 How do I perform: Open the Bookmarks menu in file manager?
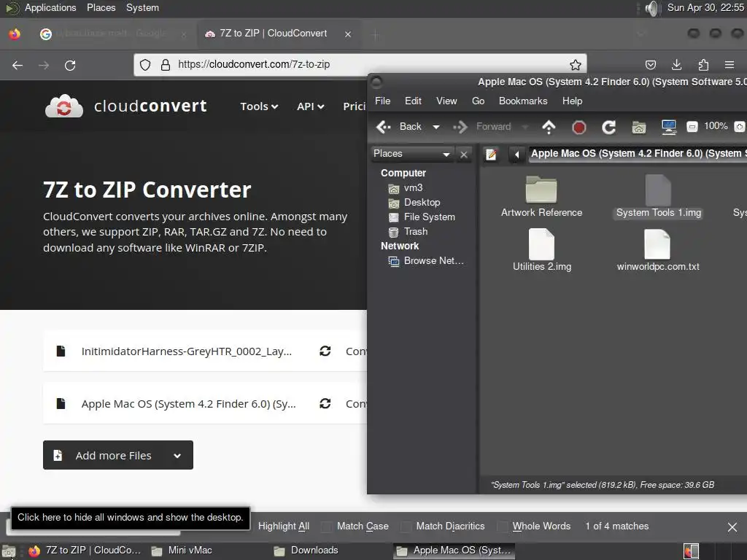click(x=523, y=101)
